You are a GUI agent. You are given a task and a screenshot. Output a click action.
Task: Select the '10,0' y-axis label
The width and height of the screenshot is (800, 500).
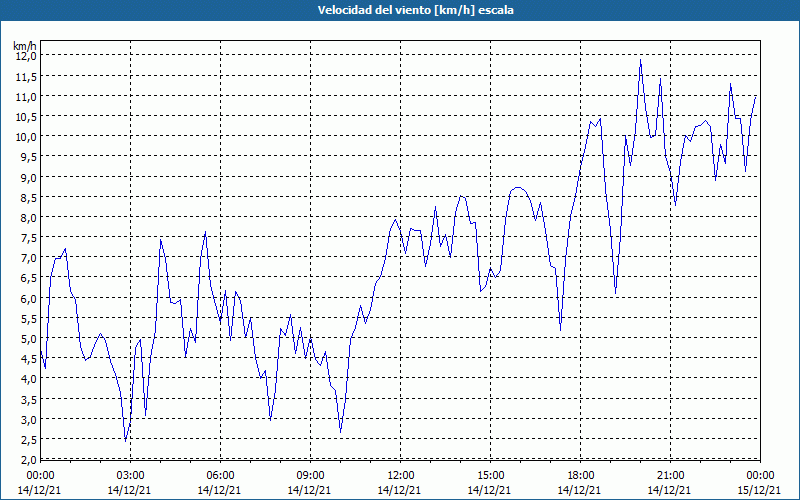click(x=27, y=136)
